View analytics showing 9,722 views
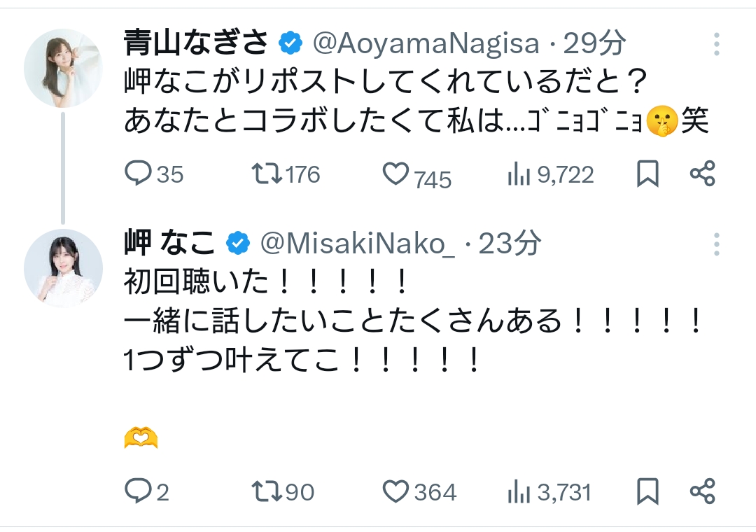 tap(518, 175)
